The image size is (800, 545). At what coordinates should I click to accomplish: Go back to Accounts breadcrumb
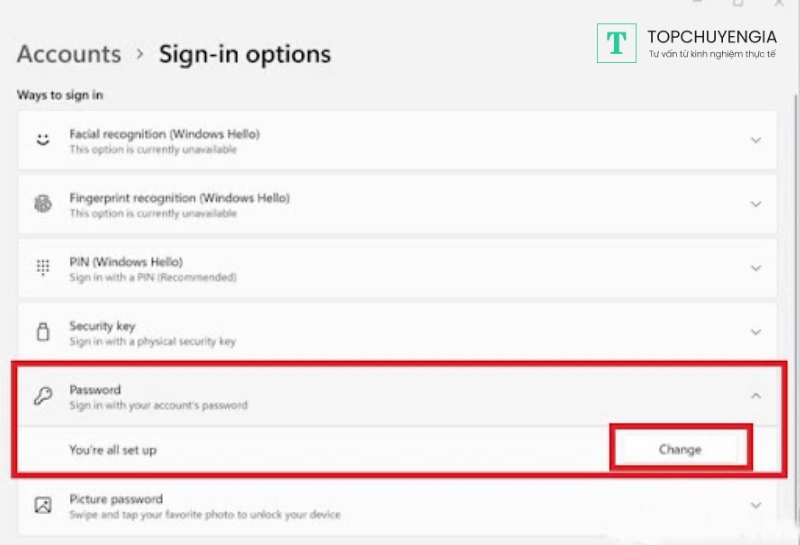69,54
